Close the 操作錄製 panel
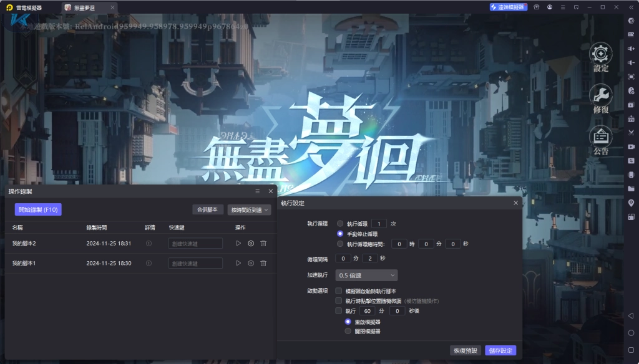The image size is (639, 364). 271,191
